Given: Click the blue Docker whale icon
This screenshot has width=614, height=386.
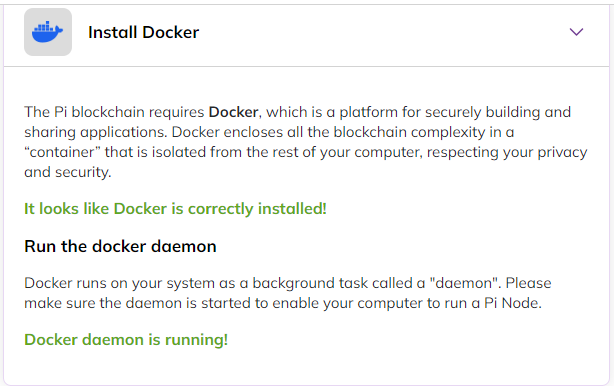Looking at the screenshot, I should point(47,32).
